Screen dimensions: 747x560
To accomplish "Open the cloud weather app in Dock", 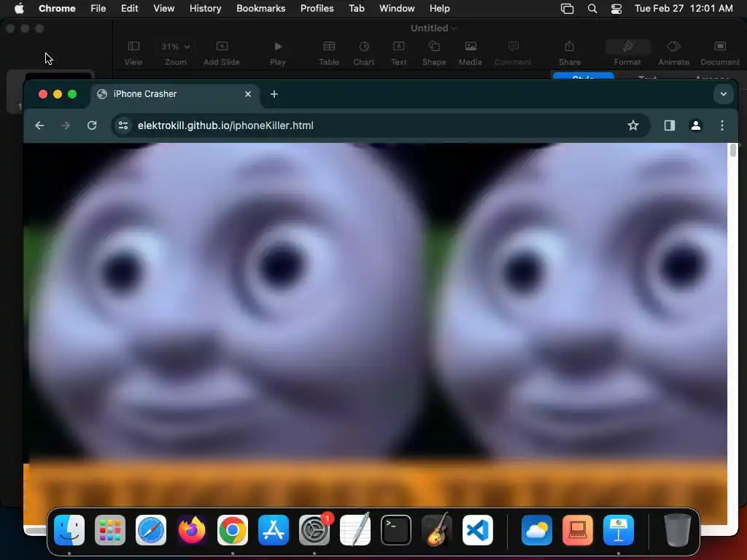I will pyautogui.click(x=537, y=530).
